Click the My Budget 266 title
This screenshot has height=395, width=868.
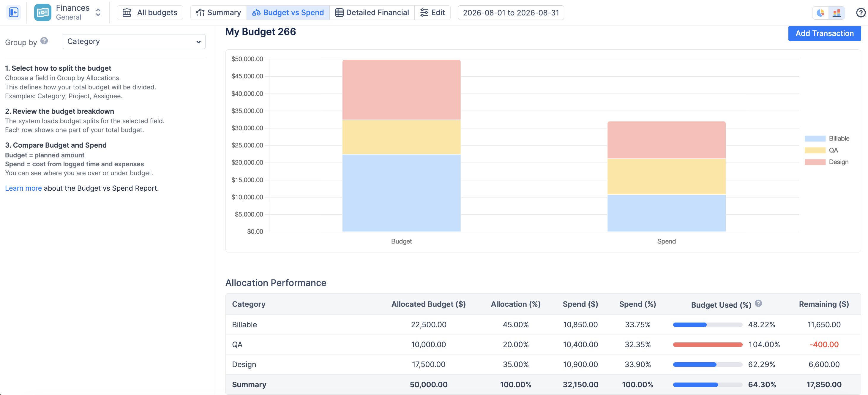pyautogui.click(x=261, y=32)
